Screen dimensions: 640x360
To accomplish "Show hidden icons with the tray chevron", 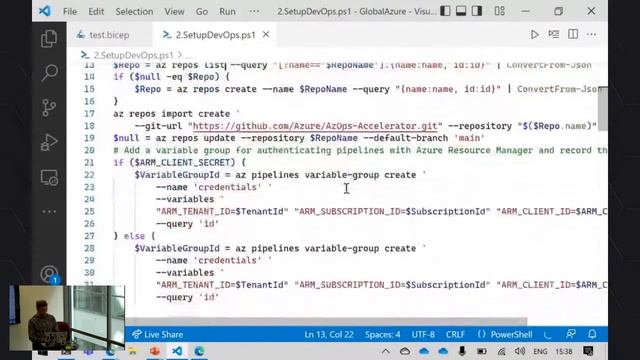I will (385, 351).
